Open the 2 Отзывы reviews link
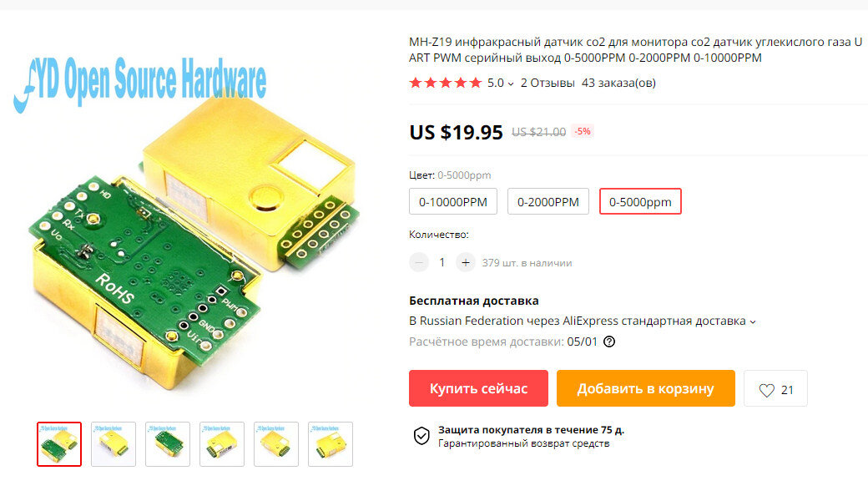The height and width of the screenshot is (501, 868). click(548, 83)
